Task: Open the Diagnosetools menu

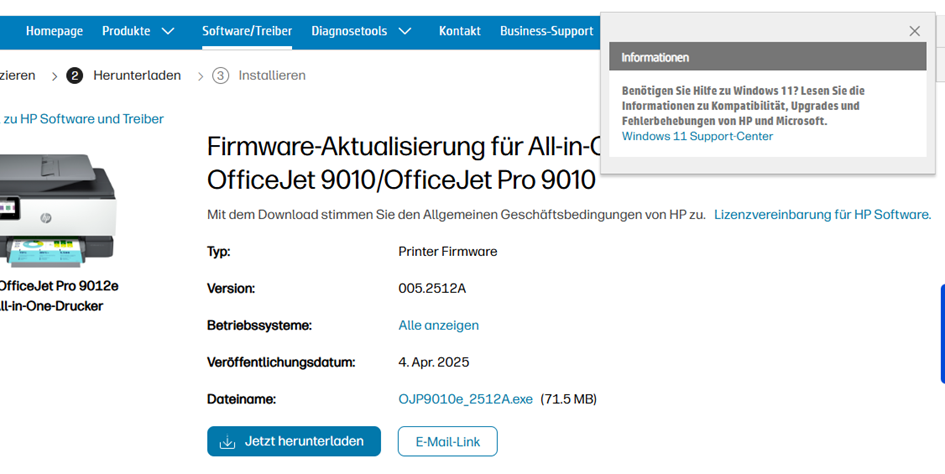Action: (349, 31)
